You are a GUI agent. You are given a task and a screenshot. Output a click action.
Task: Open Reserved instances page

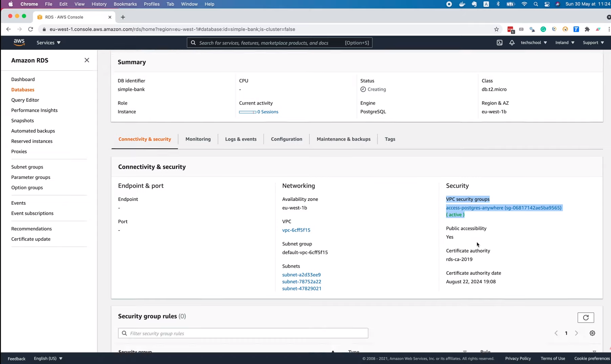[x=32, y=141]
